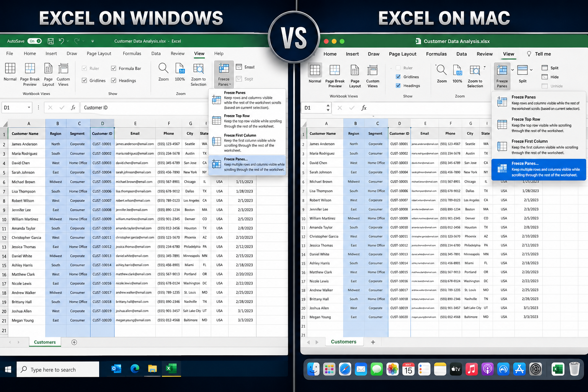The image size is (588, 392).
Task: Click the Windows taskbar search box
Action: click(58, 369)
